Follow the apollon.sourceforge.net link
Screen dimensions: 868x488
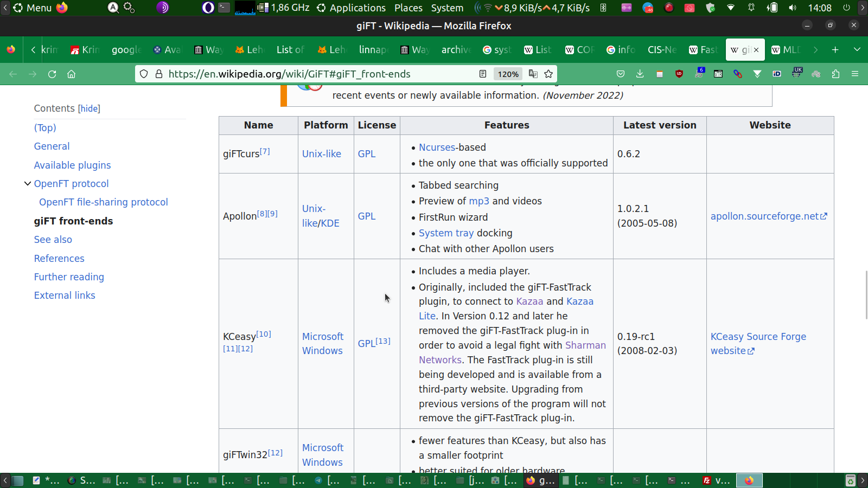764,216
